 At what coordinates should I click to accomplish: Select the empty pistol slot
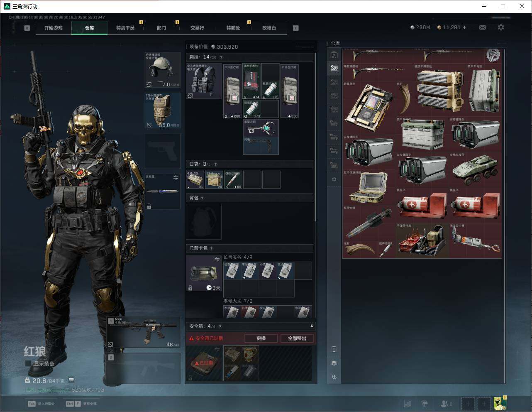pos(162,151)
